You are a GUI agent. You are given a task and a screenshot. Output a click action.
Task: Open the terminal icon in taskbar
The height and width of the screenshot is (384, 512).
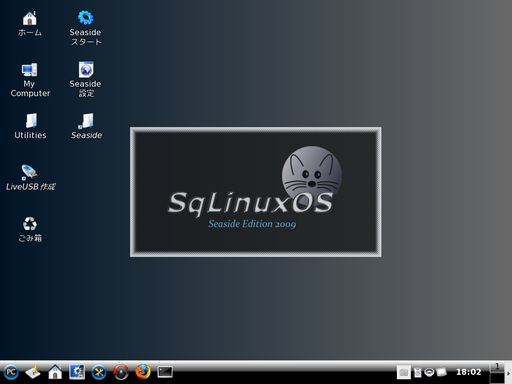click(x=165, y=372)
